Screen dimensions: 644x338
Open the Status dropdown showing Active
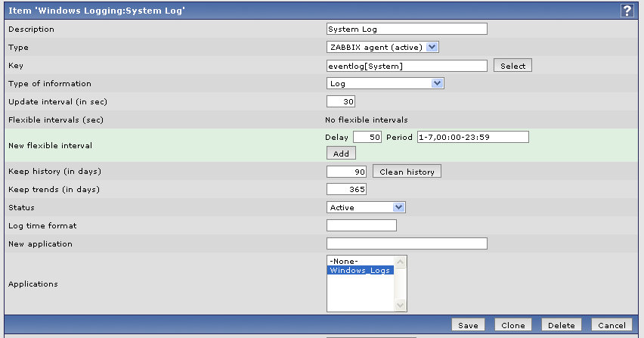pos(366,207)
